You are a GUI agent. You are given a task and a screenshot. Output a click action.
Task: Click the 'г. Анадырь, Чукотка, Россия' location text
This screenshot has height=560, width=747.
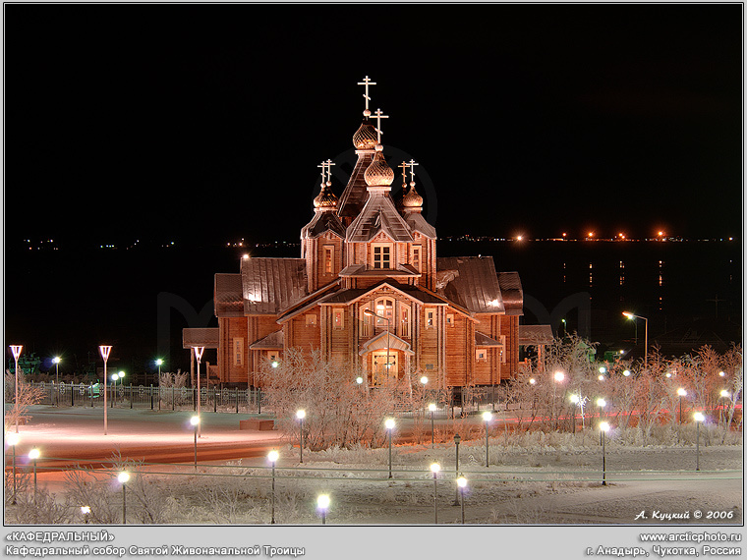point(663,551)
